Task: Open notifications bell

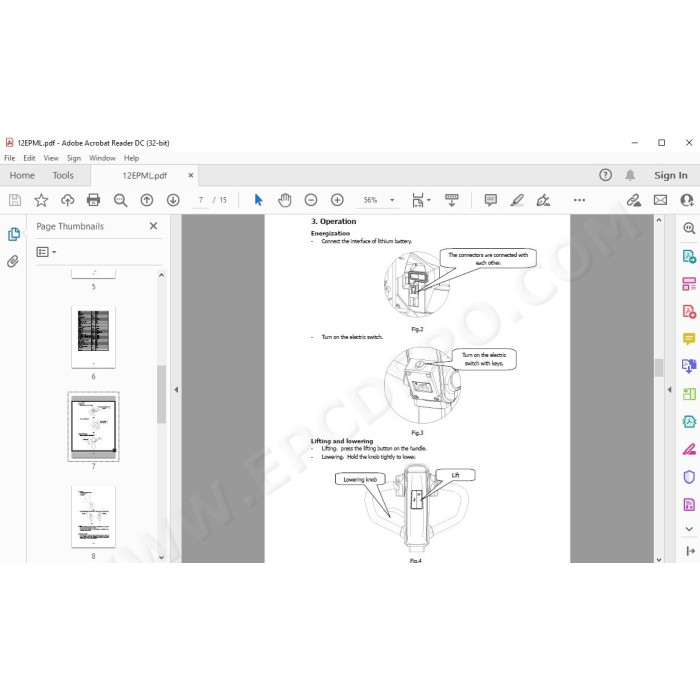Action: point(630,175)
